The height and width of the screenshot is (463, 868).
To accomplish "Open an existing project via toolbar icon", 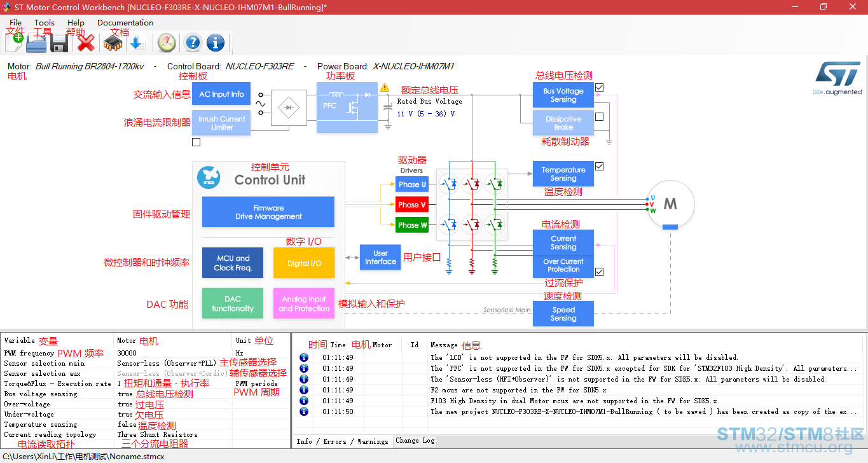I will (36, 43).
